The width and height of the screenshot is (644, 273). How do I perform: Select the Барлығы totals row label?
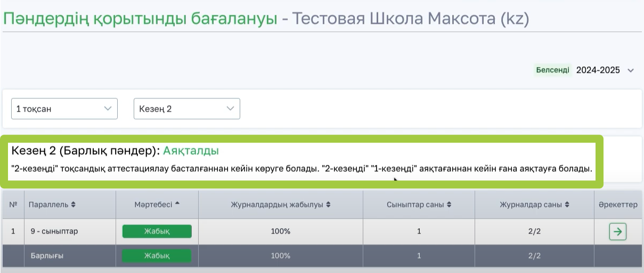[46, 256]
